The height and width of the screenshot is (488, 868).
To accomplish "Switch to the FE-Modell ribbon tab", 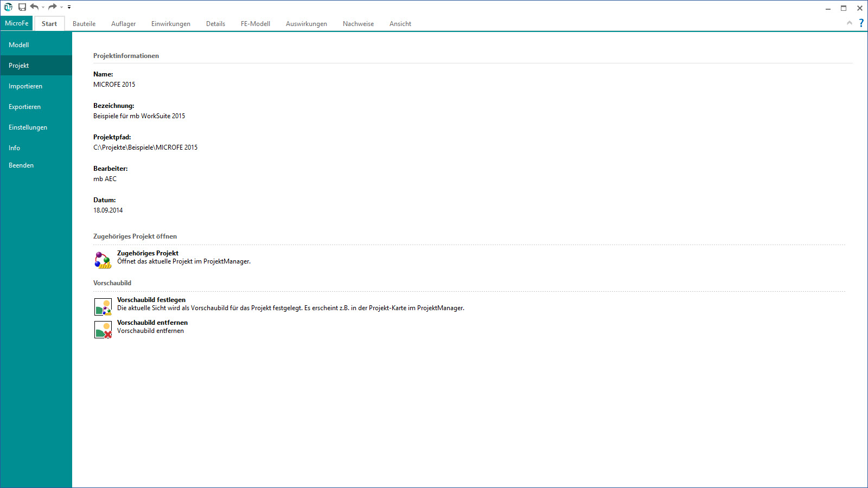I will 256,24.
